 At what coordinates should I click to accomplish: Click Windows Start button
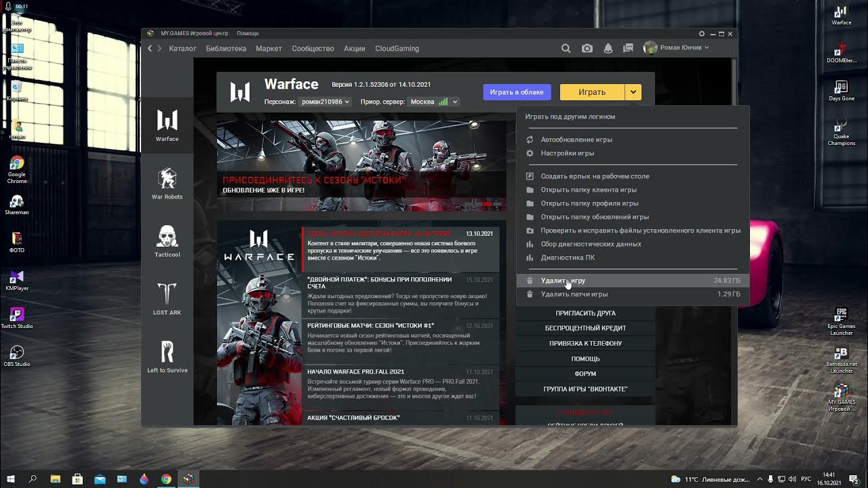(x=11, y=479)
